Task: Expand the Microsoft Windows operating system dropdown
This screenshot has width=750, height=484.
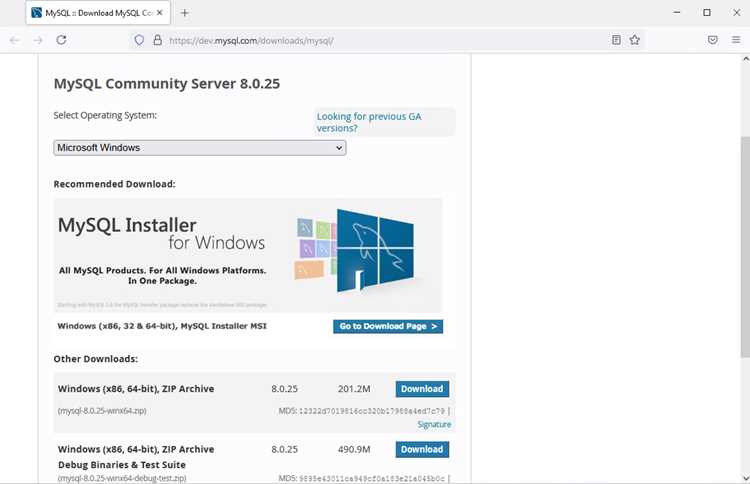Action: (x=200, y=148)
